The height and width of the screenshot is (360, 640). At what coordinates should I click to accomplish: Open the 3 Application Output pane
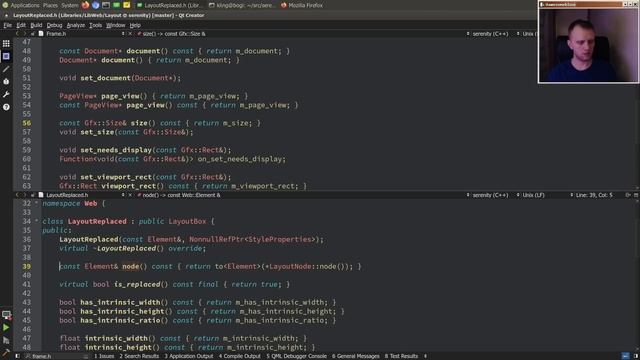(189, 356)
